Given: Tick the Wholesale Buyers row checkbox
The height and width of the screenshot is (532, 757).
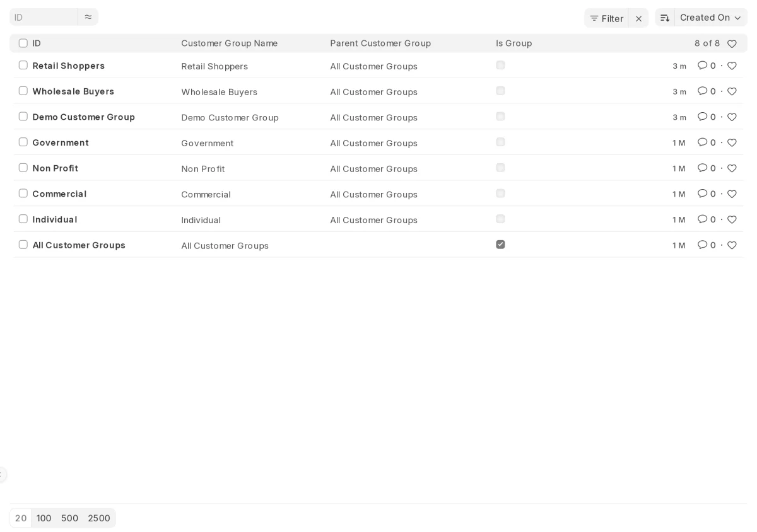Looking at the screenshot, I should pos(23,91).
